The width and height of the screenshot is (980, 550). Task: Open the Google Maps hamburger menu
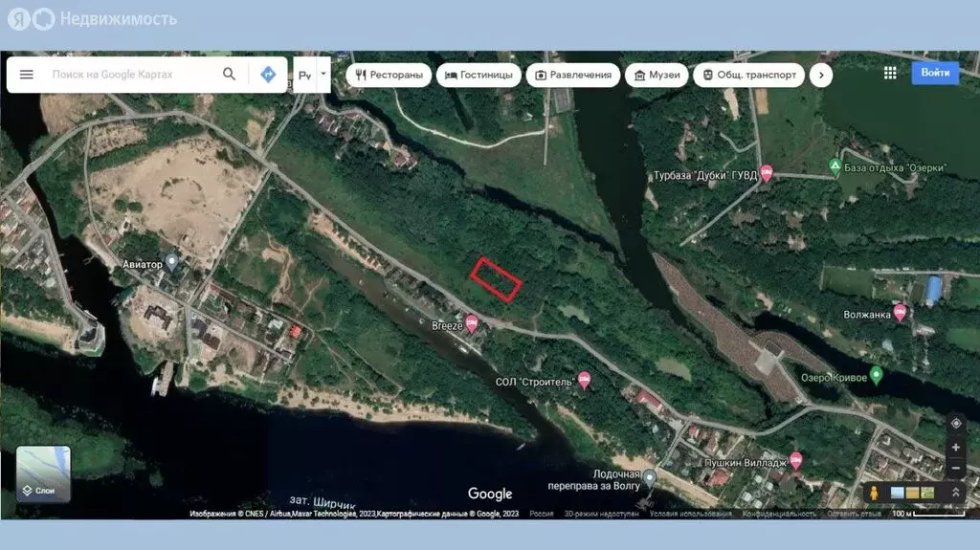click(x=27, y=75)
